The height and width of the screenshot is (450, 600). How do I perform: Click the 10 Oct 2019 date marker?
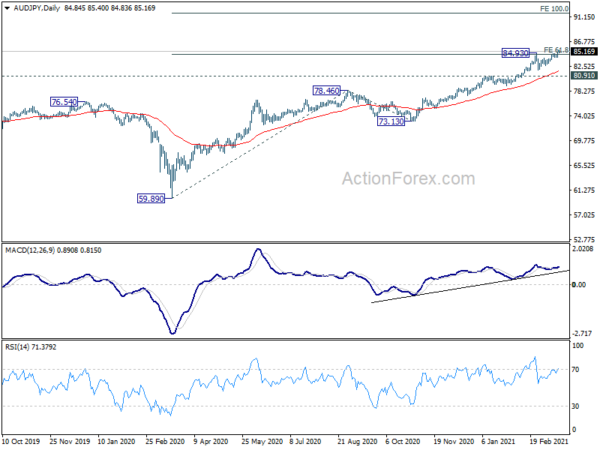tap(22, 443)
